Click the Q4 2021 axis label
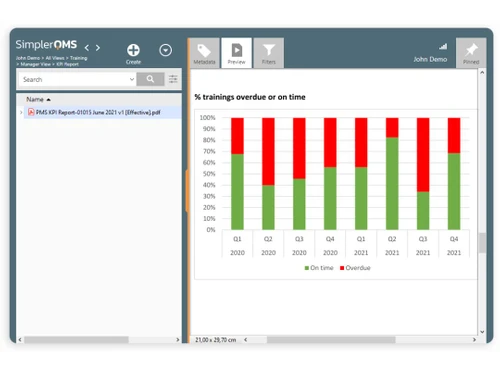This screenshot has width=500, height=375. [x=454, y=246]
